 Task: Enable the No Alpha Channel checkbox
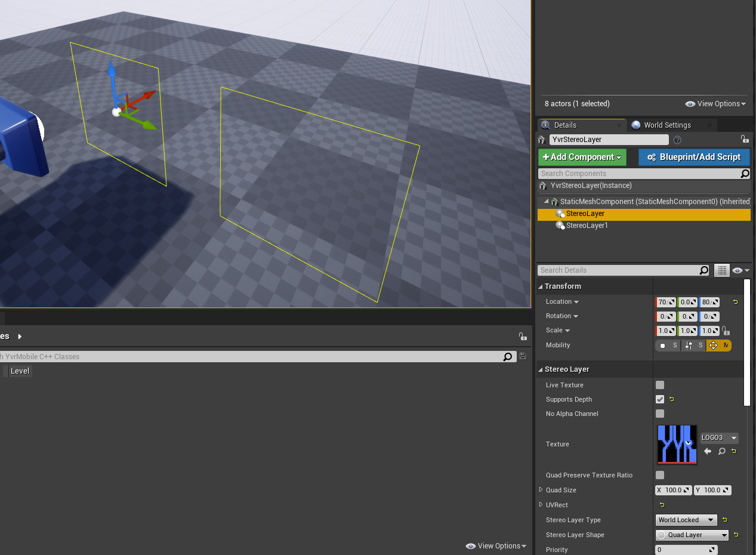(660, 414)
